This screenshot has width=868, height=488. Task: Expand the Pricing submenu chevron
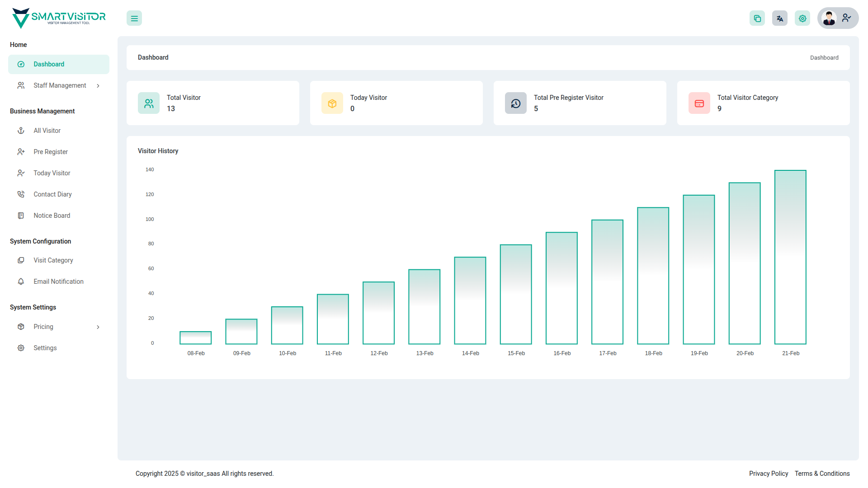[x=98, y=327]
